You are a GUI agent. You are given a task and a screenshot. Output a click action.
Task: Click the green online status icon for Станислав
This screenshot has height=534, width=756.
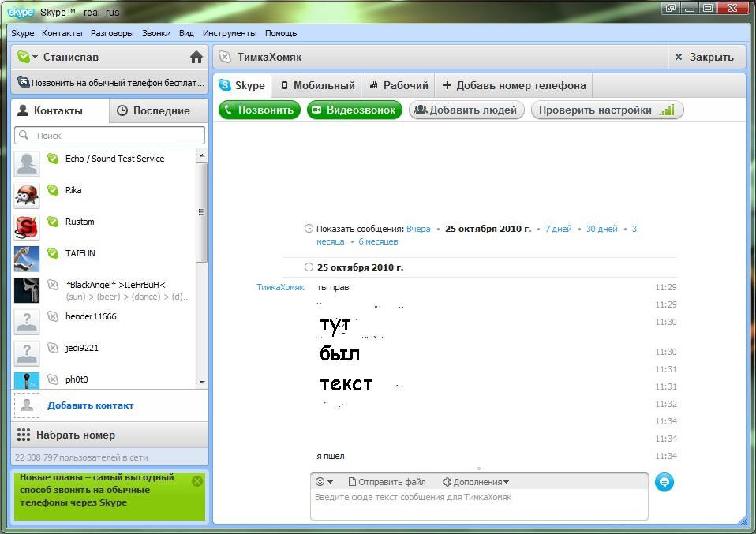click(23, 57)
